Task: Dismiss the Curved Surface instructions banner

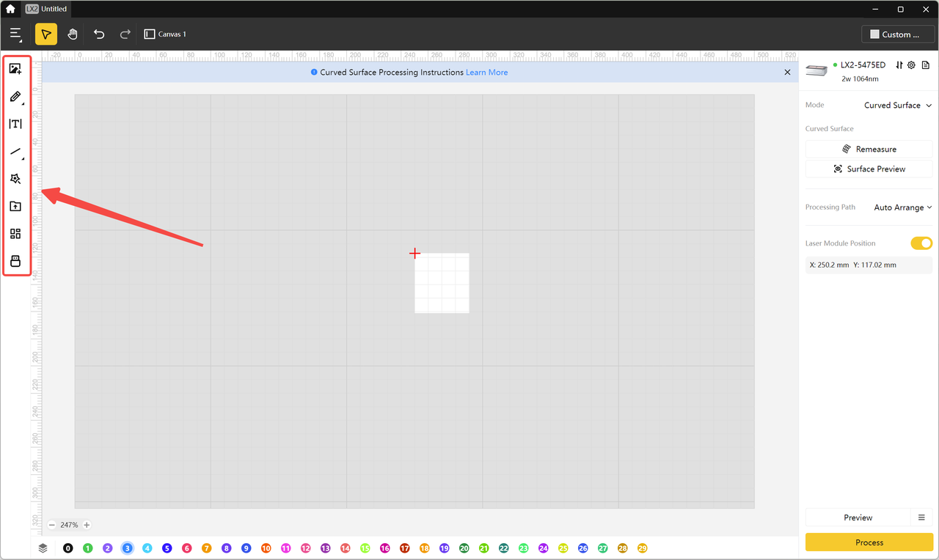Action: (x=787, y=73)
